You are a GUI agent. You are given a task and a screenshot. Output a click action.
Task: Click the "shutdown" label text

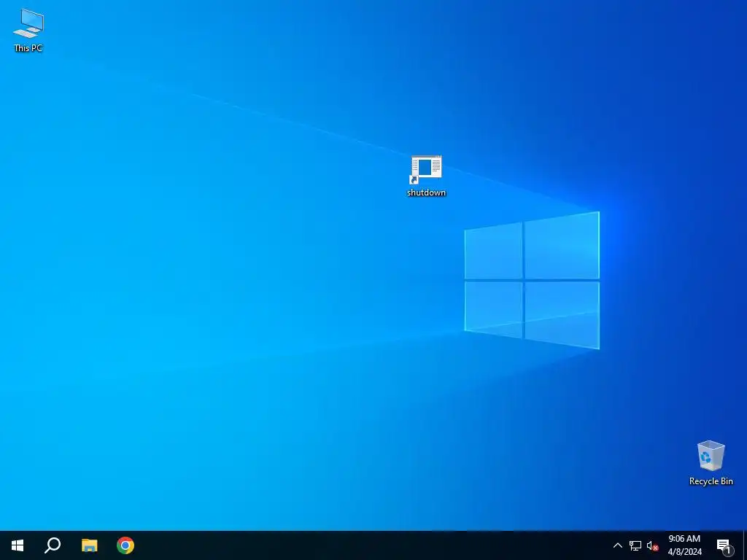pos(426,192)
